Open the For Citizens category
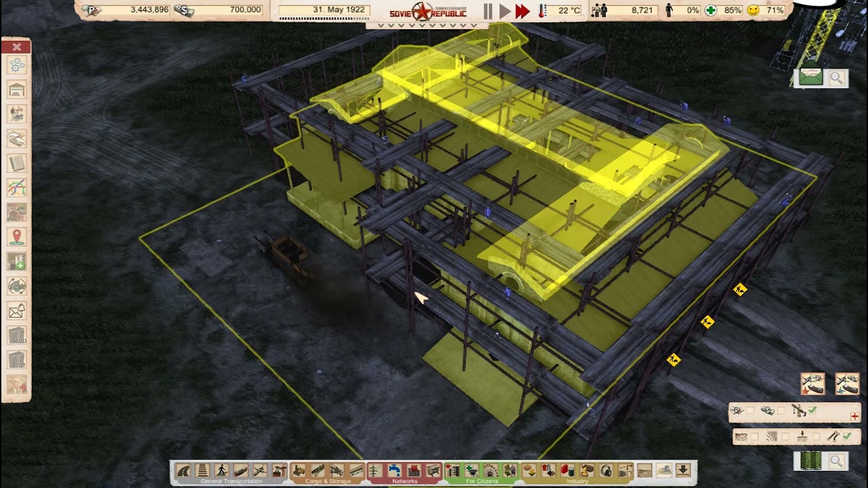 tap(482, 481)
